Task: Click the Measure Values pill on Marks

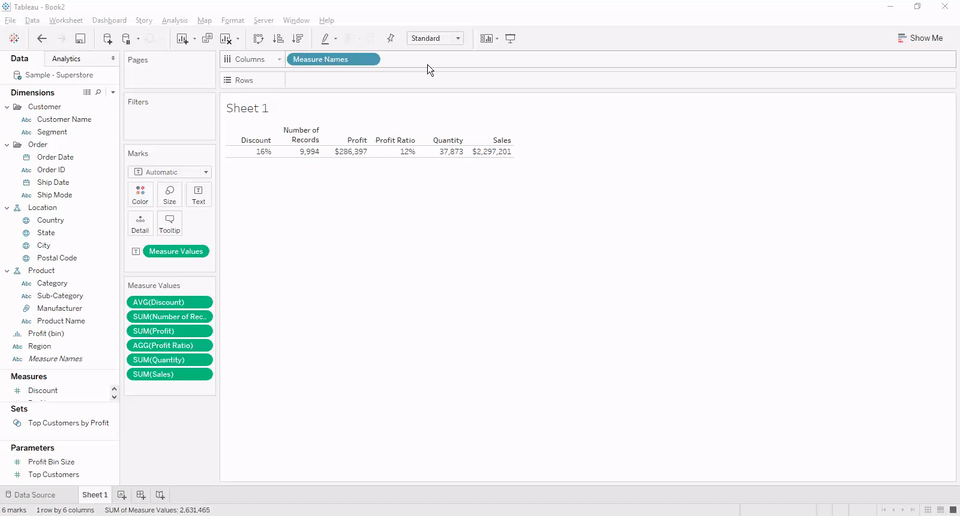Action: 176,251
